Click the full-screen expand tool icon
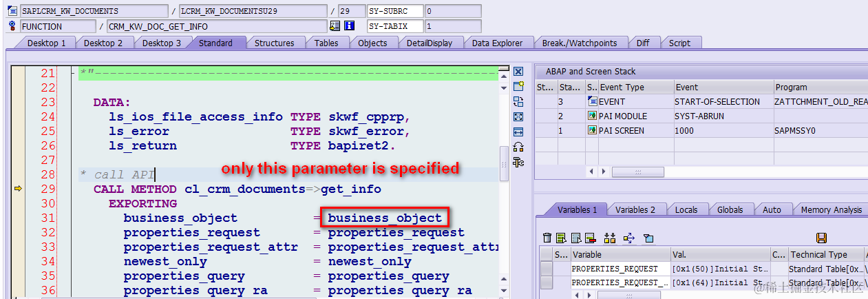The image size is (868, 299). point(519,117)
